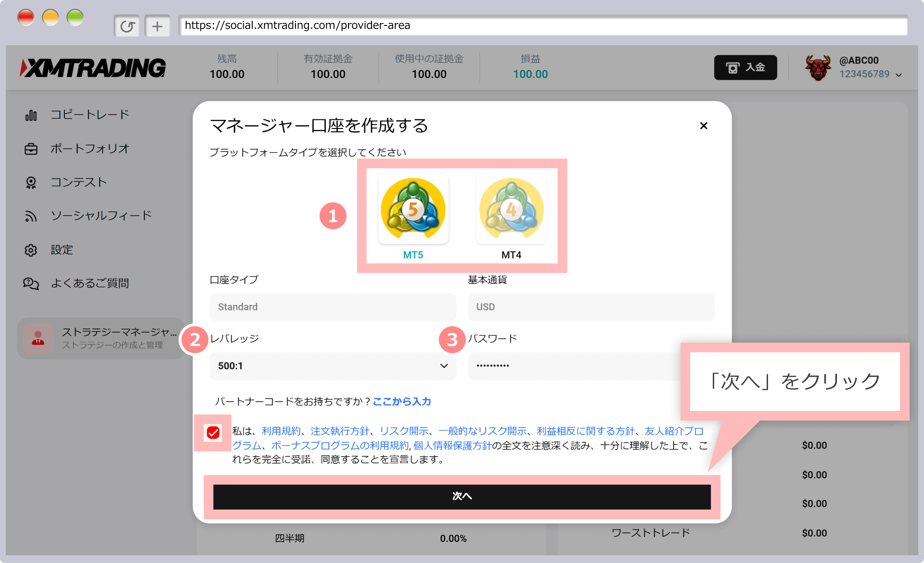Click the red bull avatar icon

[818, 67]
